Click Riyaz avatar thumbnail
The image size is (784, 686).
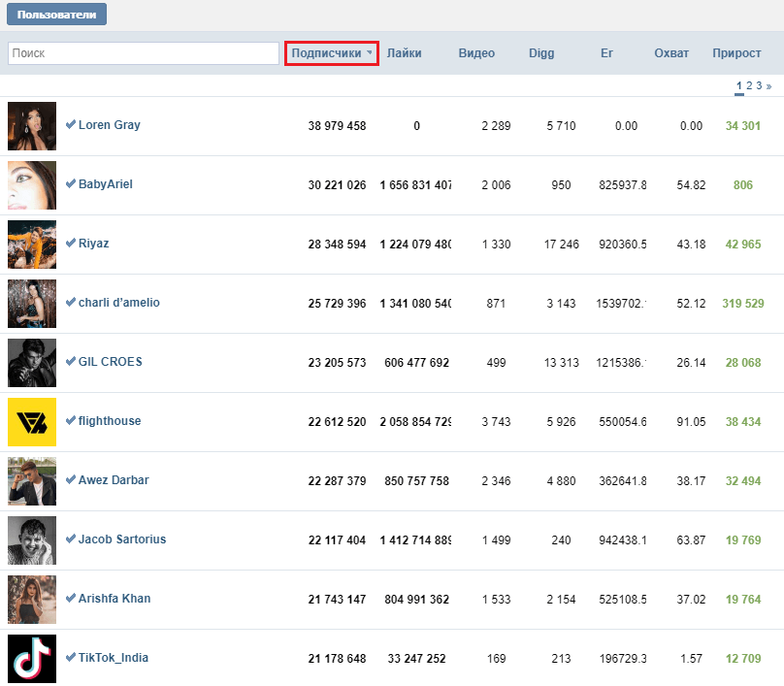tap(32, 245)
